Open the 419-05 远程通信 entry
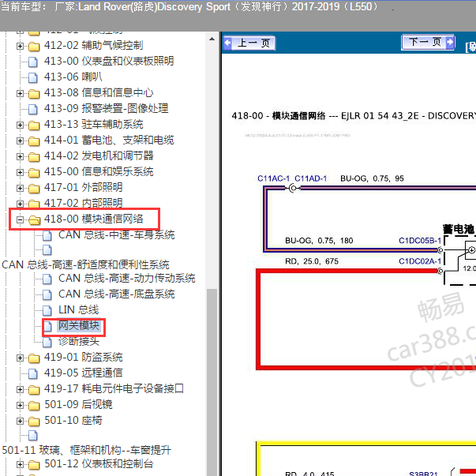The width and height of the screenshot is (476, 476). (x=84, y=373)
